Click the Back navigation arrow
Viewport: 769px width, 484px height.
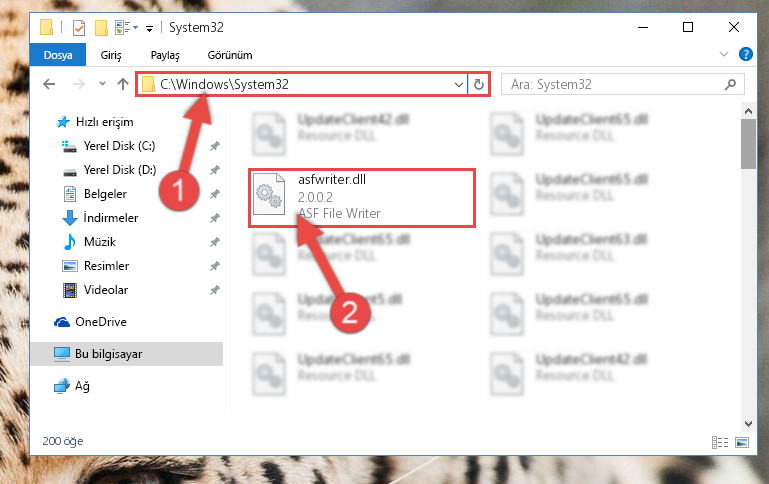pos(49,84)
